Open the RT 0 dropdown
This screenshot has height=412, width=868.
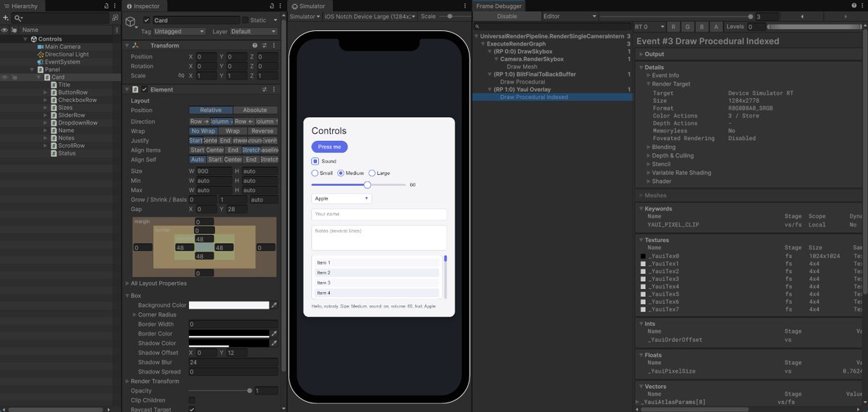[x=649, y=26]
